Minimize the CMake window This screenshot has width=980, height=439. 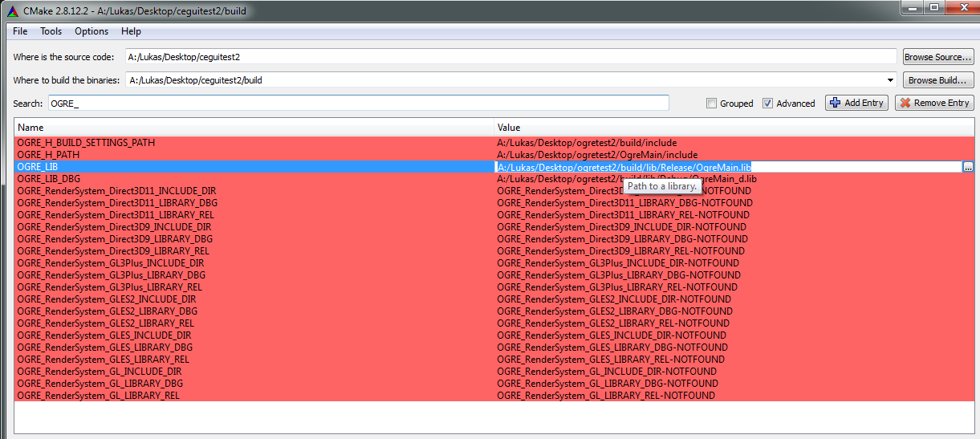(x=911, y=7)
